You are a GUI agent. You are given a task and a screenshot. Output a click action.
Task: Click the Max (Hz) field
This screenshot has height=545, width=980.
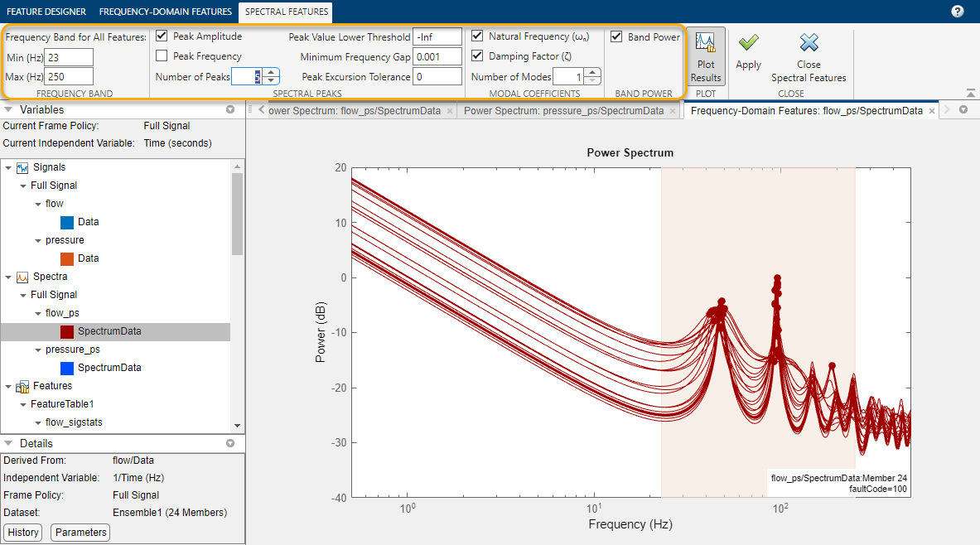pyautogui.click(x=70, y=77)
